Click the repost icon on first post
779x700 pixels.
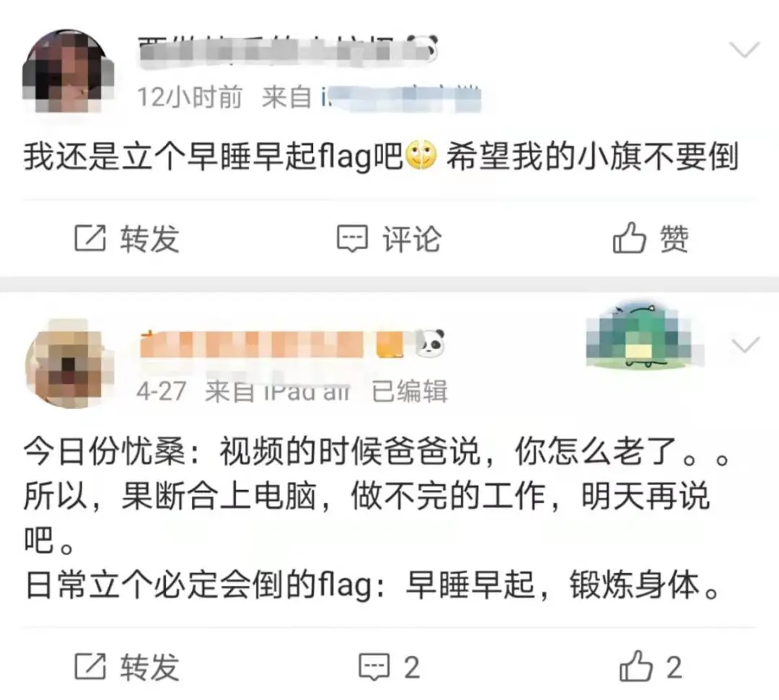[x=90, y=238]
